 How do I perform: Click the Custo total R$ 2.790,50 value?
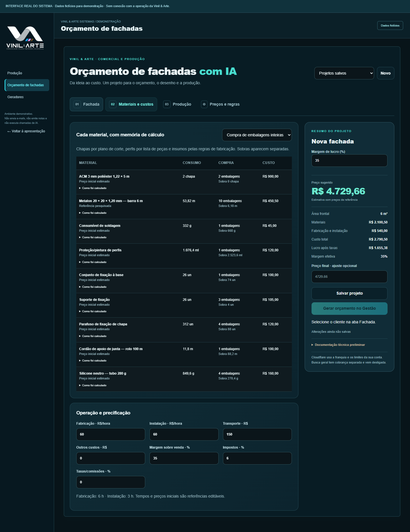pyautogui.click(x=378, y=239)
